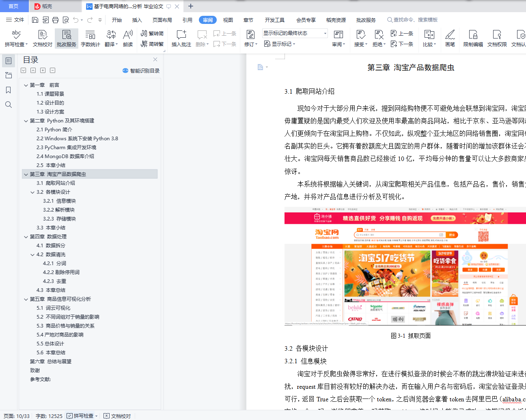Switch to the 视图 ribbon tab
Viewport: 526px width, 420px height.
pos(228,20)
